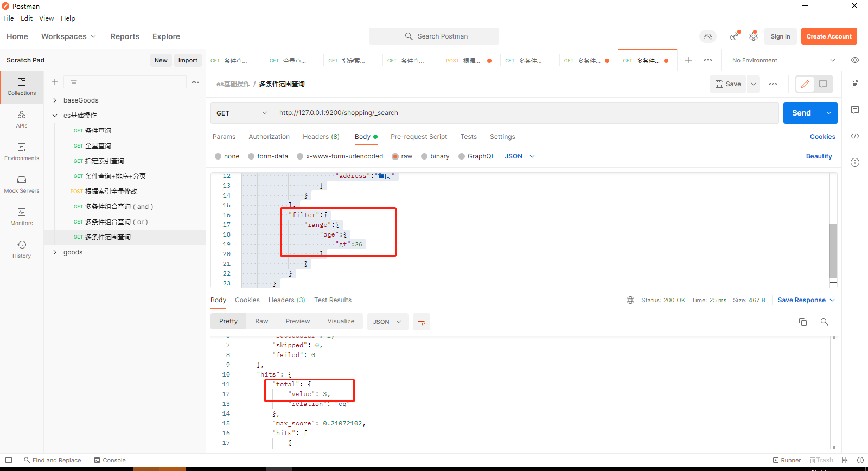Add a new request tab
868x471 pixels.
[x=688, y=60]
